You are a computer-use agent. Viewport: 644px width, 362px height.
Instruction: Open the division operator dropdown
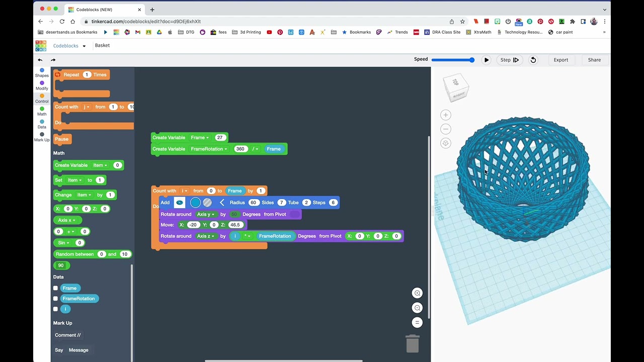pyautogui.click(x=256, y=149)
